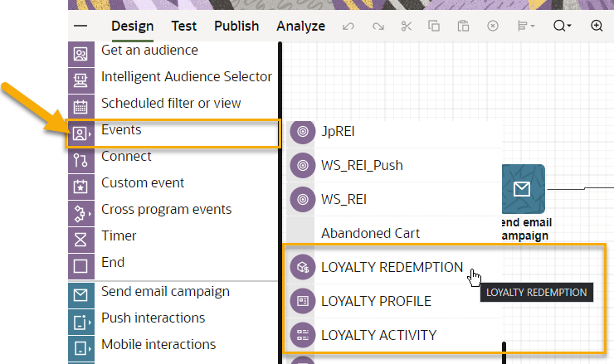Go to the Publish tab

click(236, 26)
